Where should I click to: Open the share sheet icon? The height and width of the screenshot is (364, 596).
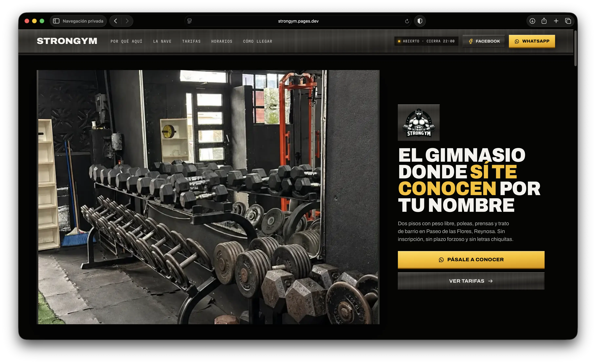[544, 21]
